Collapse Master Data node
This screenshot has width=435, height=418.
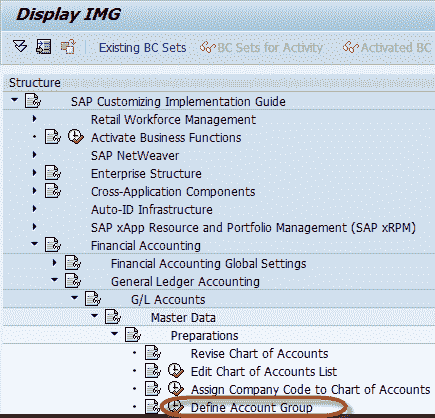[x=94, y=316]
